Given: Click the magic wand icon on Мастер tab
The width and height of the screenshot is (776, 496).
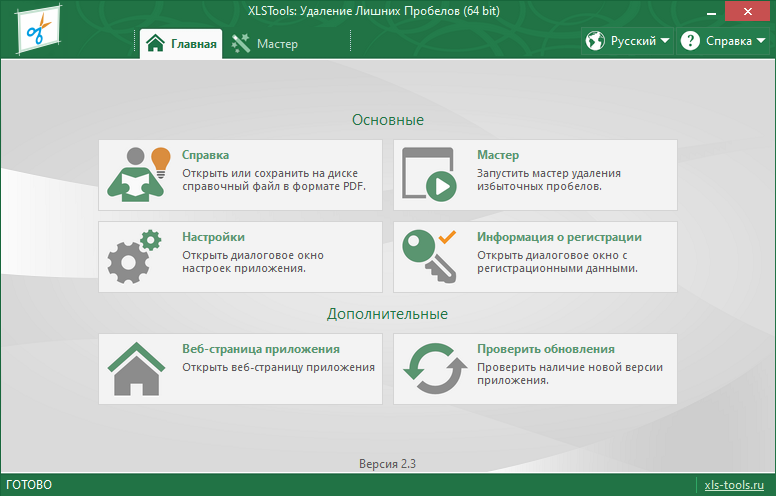Looking at the screenshot, I should coord(241,44).
